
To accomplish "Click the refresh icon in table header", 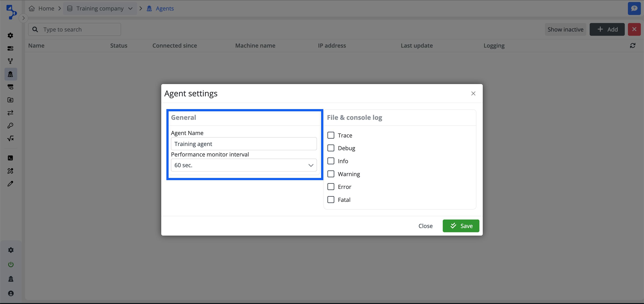I will (x=633, y=46).
